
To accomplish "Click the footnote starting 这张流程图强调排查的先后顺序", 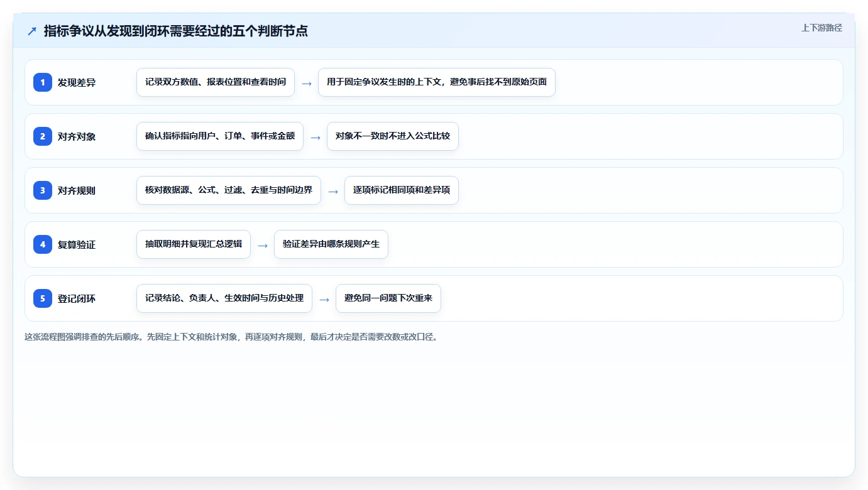I will 231,337.
